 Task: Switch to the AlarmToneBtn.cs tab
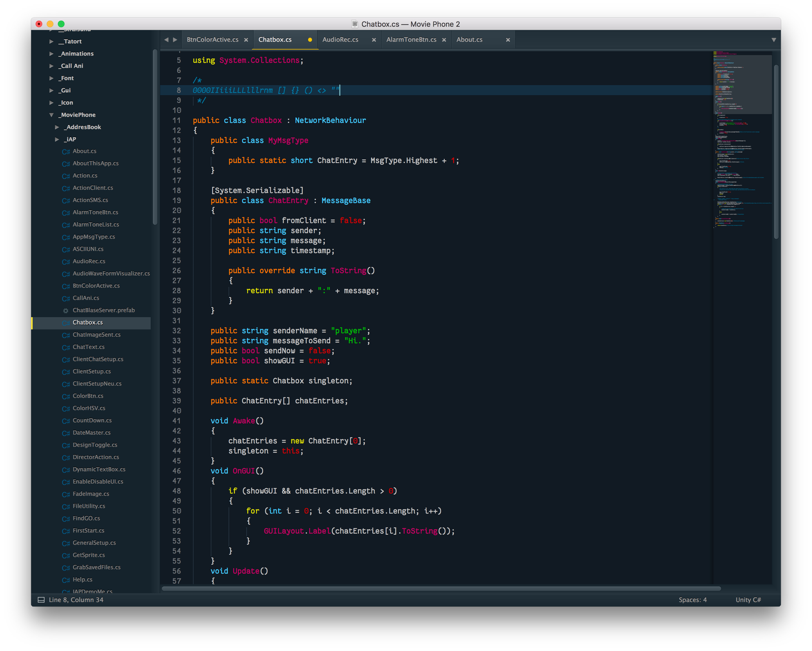click(411, 39)
